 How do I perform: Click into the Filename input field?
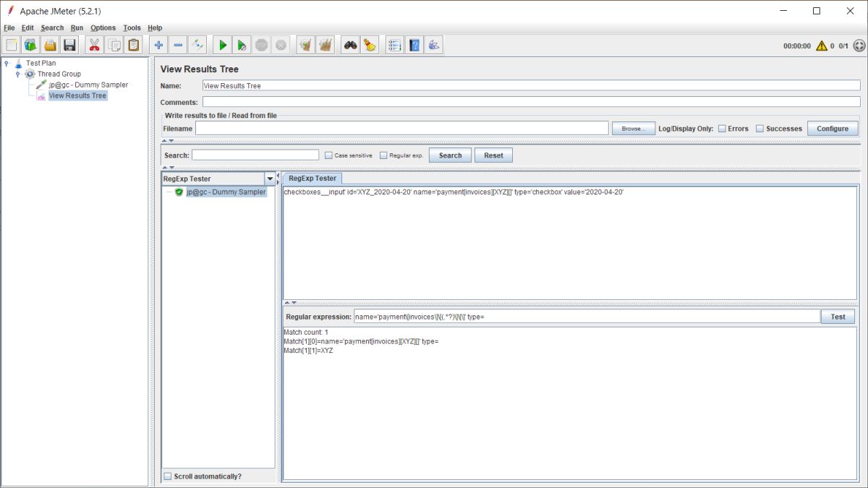(x=401, y=129)
